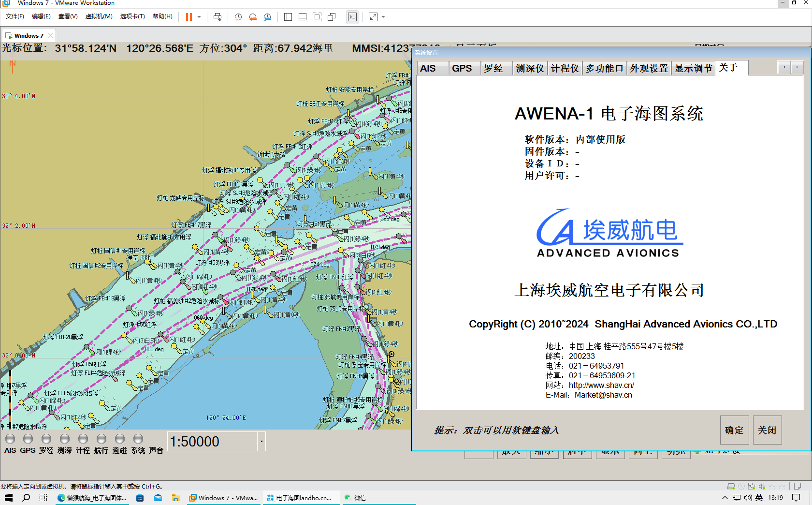Click the VMware sound card status icon
The height and width of the screenshot is (505, 812).
click(762, 486)
